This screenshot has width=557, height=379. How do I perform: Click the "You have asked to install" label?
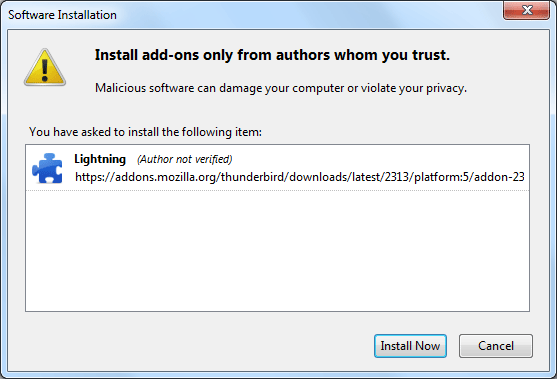tap(145, 132)
